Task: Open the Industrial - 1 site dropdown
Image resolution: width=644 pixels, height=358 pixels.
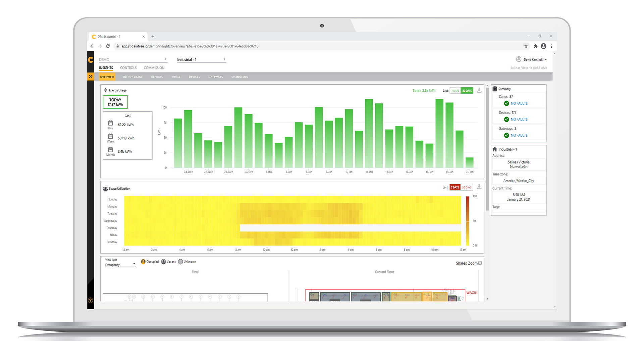Action: point(224,59)
